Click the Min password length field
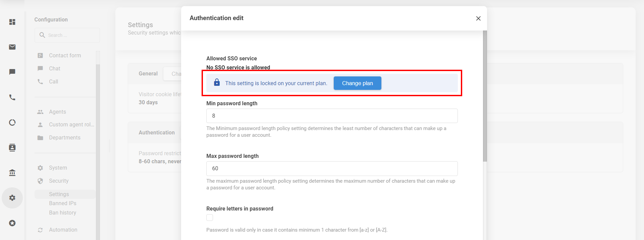This screenshot has height=240, width=644. [332, 116]
